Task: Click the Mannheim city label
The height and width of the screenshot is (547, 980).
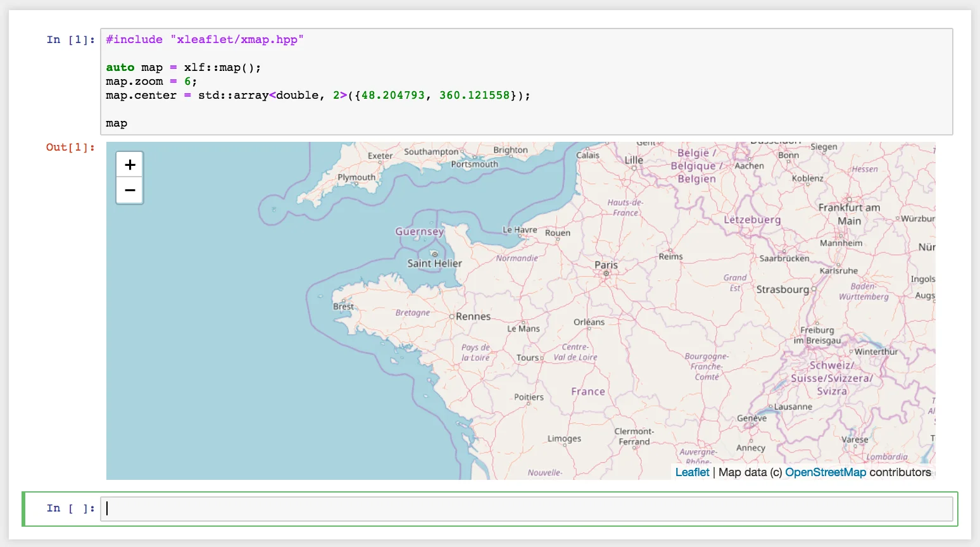Action: click(x=841, y=243)
